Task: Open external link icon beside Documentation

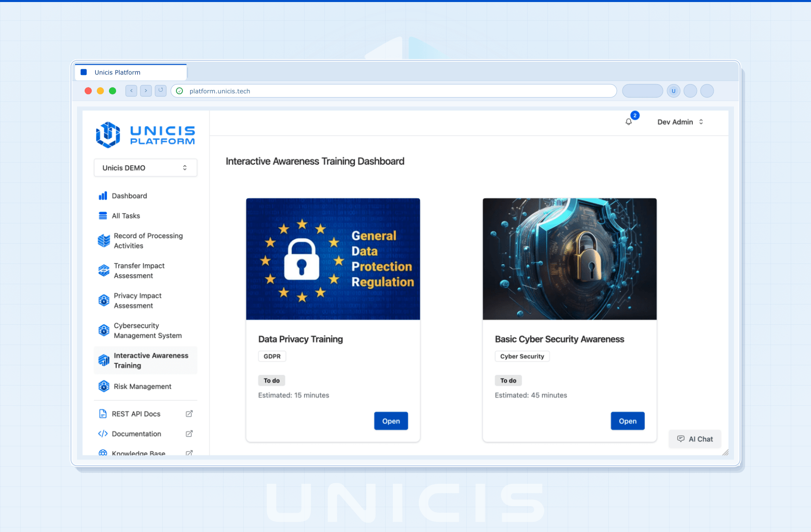Action: (189, 434)
